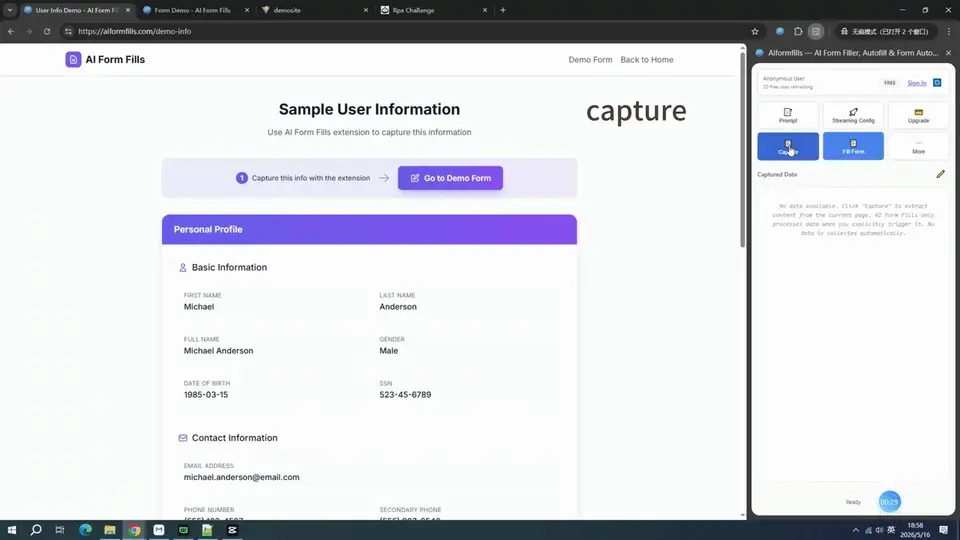Click the blue refresh icon beside Sign In
The image size is (960, 540).
pyautogui.click(x=937, y=83)
